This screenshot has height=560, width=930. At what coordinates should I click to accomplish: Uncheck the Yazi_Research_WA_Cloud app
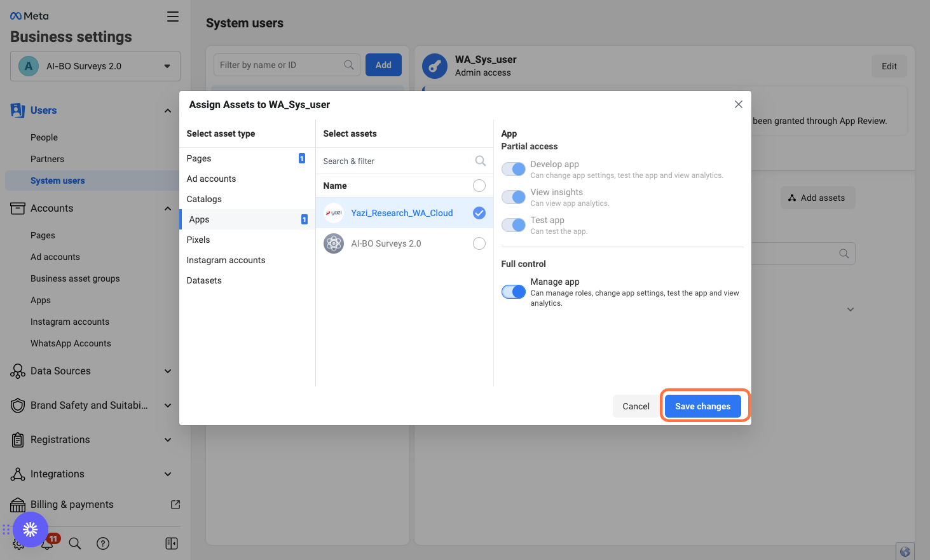[479, 213]
